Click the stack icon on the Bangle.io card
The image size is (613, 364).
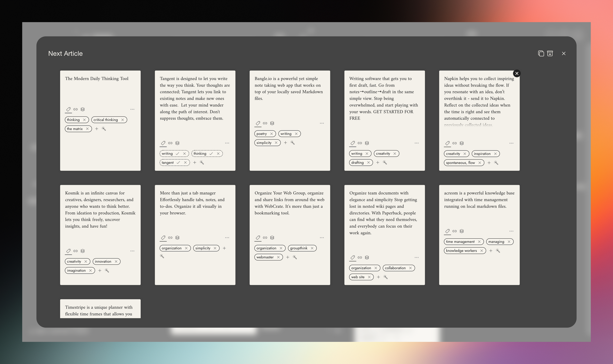click(x=272, y=123)
